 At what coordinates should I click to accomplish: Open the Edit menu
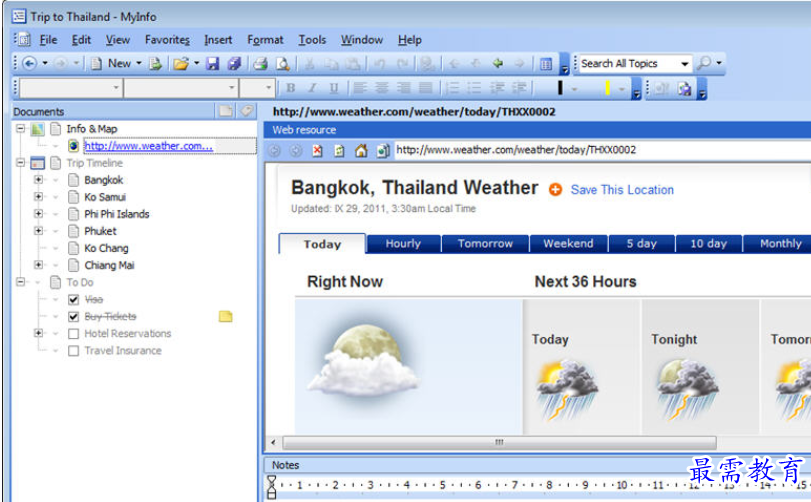[81, 40]
